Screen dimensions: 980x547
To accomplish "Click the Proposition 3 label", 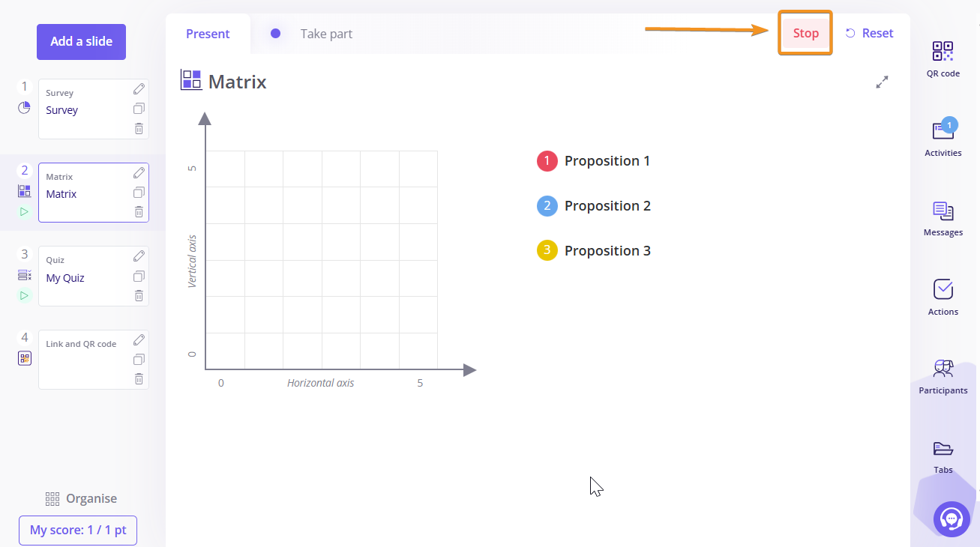I will [607, 251].
